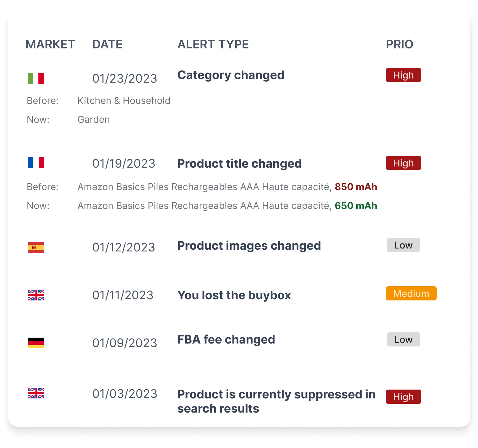Click the Medium priority badge
Screen dimensions: 478x448
click(411, 293)
